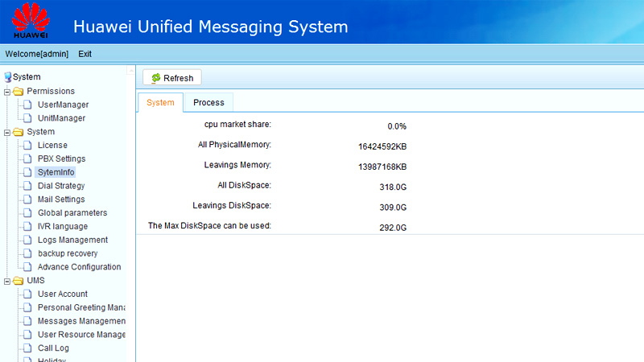Click the Exit link
This screenshot has height=362, width=644.
click(85, 54)
